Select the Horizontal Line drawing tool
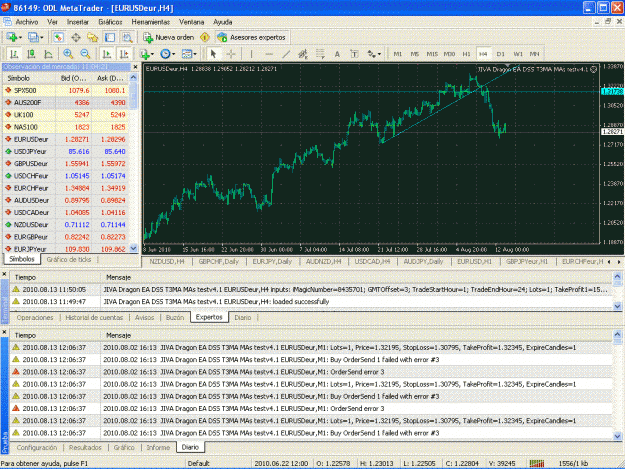Viewport: 625px width, 469px height. coord(269,54)
